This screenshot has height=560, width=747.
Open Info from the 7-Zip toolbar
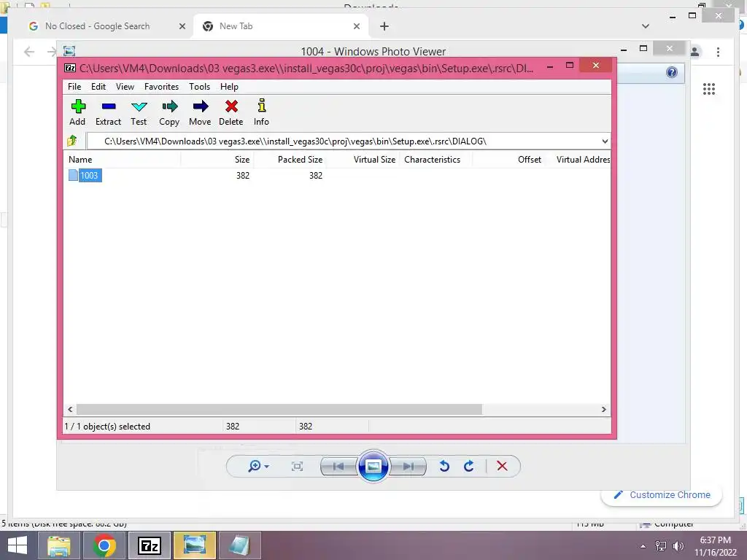(261, 112)
